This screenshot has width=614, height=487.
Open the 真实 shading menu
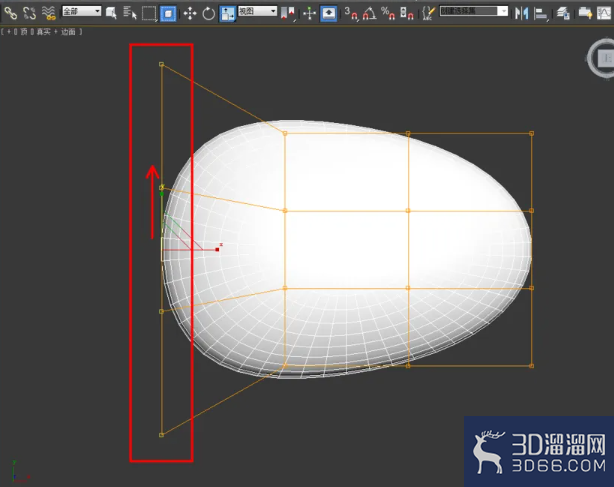43,32
